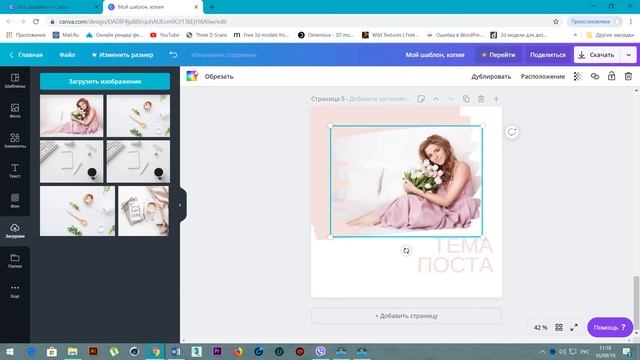Open the Uploads sidebar panel
The width and height of the screenshot is (640, 360).
pyautogui.click(x=15, y=230)
